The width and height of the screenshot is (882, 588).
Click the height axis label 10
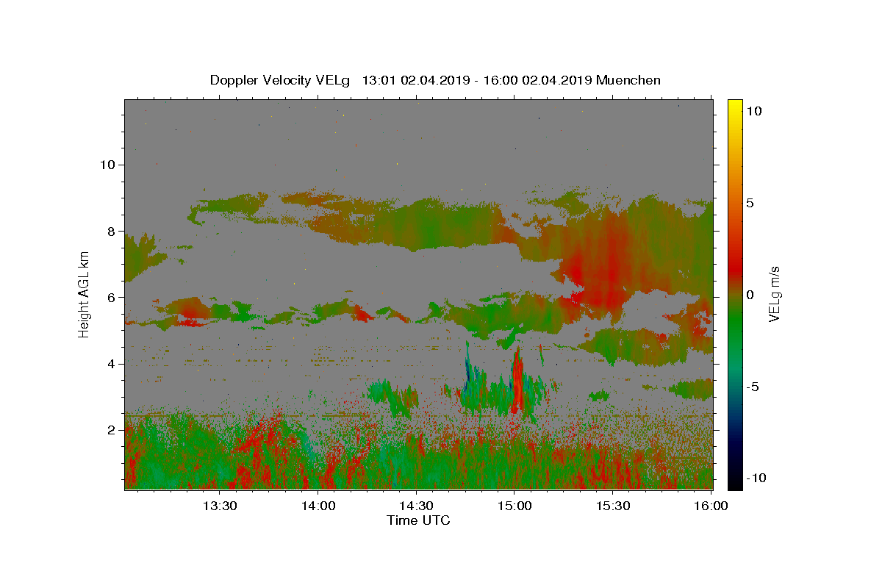(108, 165)
